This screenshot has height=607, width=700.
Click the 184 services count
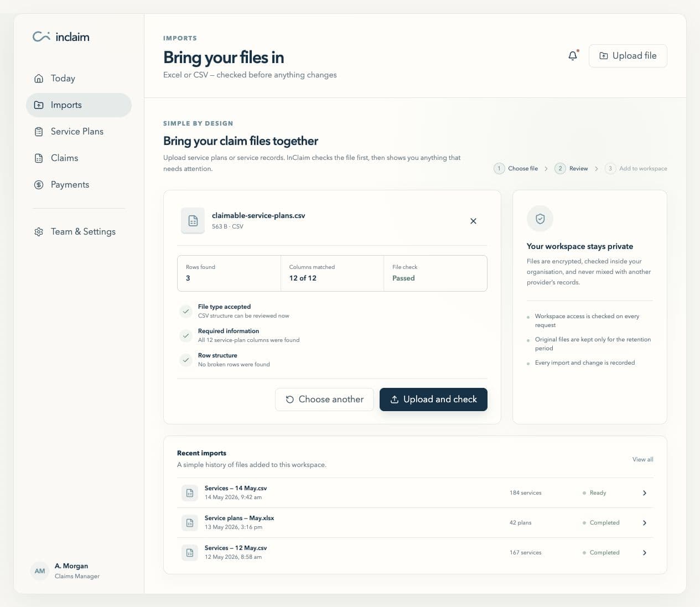[x=526, y=492]
